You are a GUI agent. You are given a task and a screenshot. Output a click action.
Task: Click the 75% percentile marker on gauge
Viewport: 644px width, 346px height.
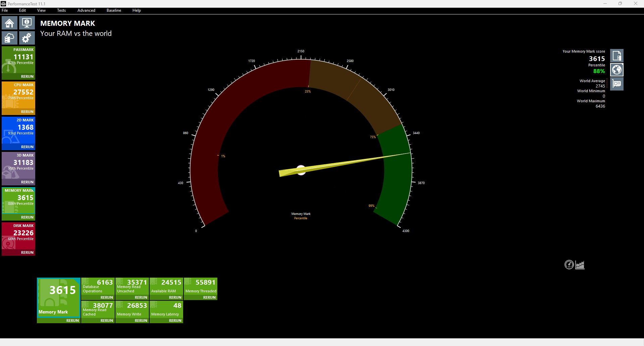click(373, 137)
